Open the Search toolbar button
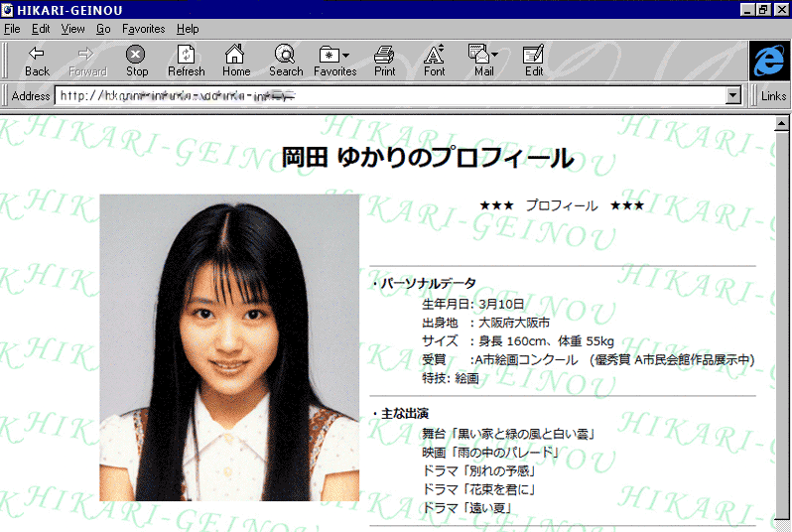792x532 pixels. [x=286, y=61]
